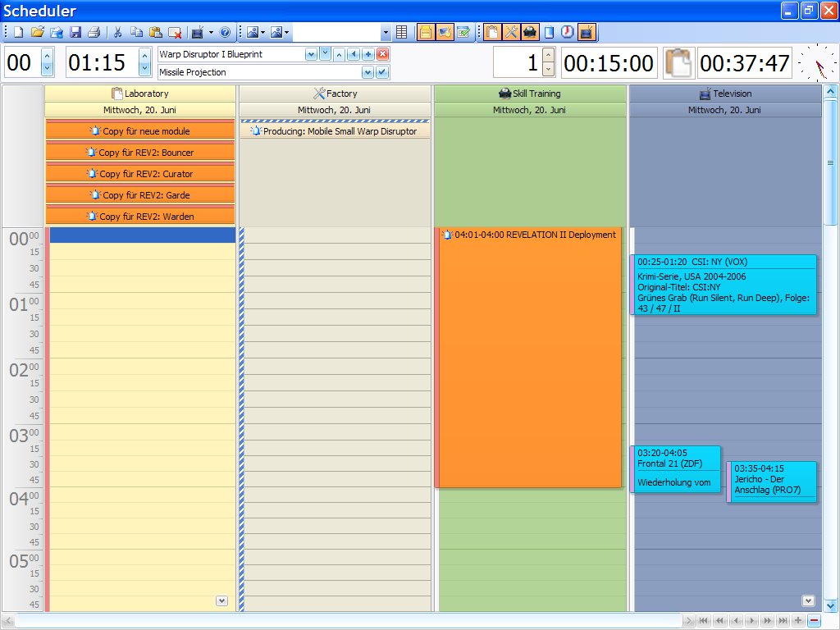Select the CSI: NY (VOX) appointment
The width and height of the screenshot is (840, 630).
(724, 285)
